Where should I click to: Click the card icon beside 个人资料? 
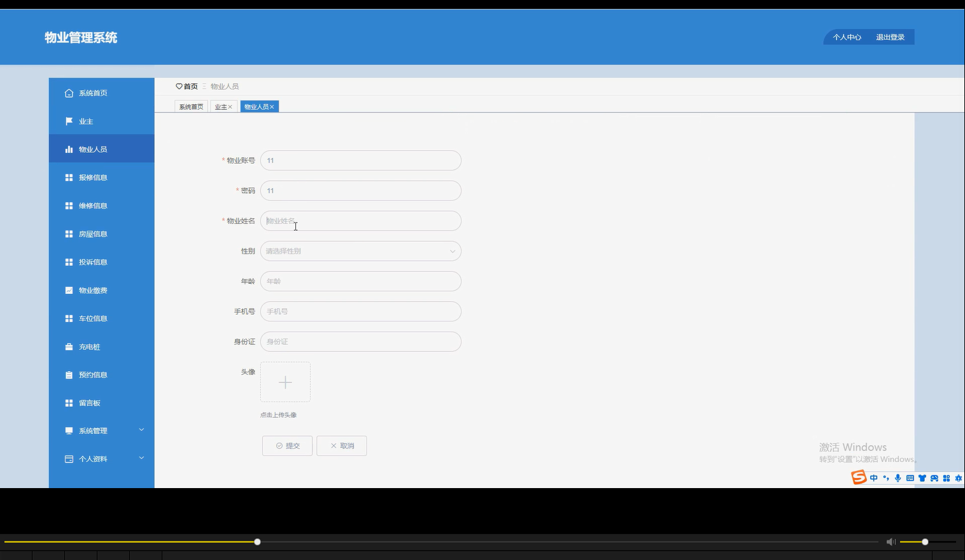[69, 459]
